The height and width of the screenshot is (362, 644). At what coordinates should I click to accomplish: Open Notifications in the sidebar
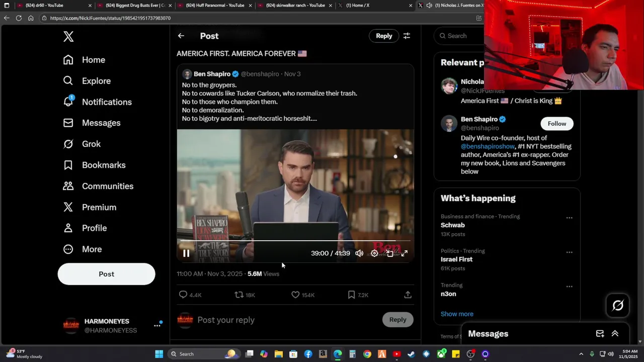coord(97,102)
